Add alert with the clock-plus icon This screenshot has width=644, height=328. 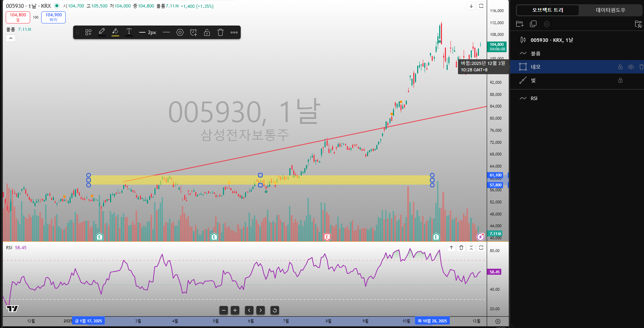click(x=193, y=32)
